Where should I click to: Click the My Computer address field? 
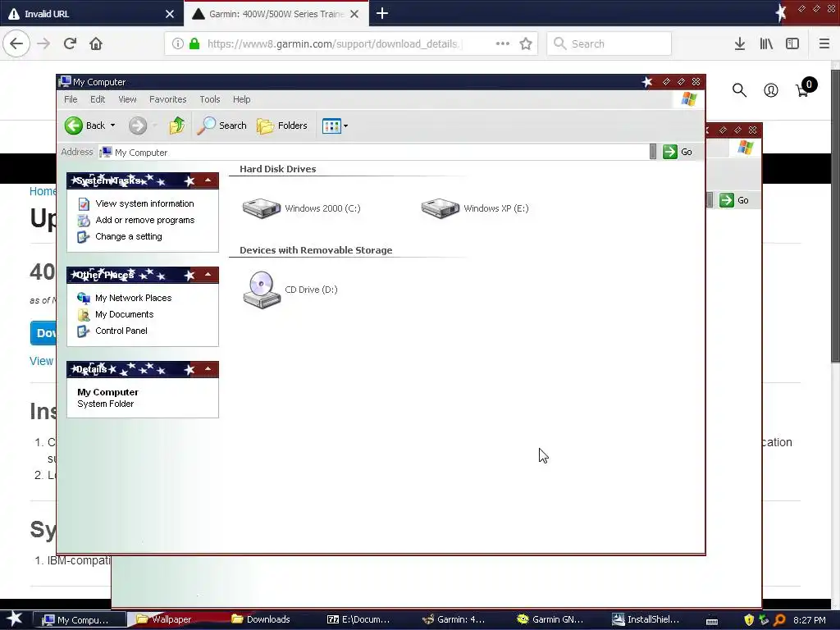[x=373, y=152]
